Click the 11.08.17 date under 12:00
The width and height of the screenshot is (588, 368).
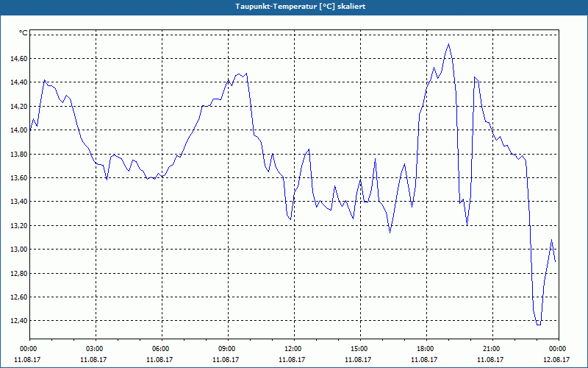point(292,359)
